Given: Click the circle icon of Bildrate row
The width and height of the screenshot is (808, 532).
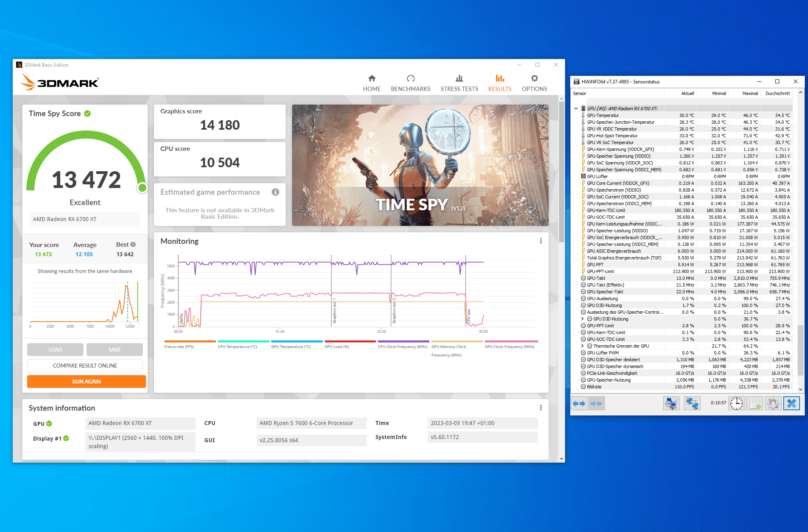Looking at the screenshot, I should click(x=583, y=387).
